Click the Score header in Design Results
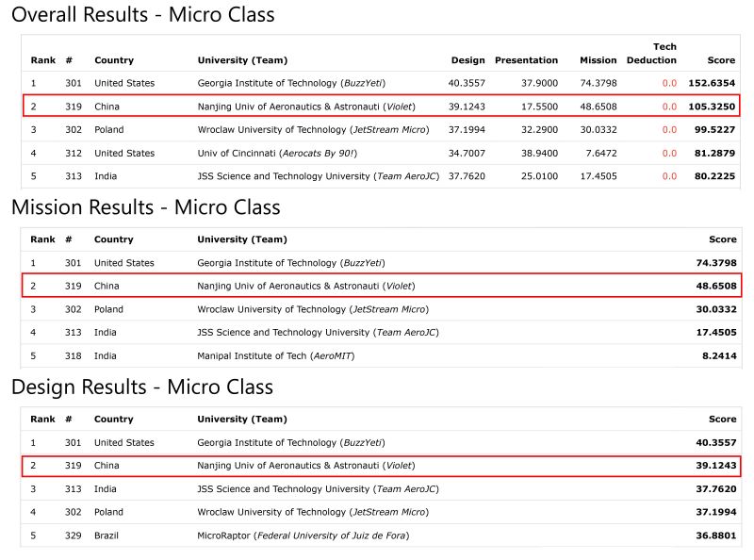This screenshot has height=560, width=754. (x=722, y=420)
